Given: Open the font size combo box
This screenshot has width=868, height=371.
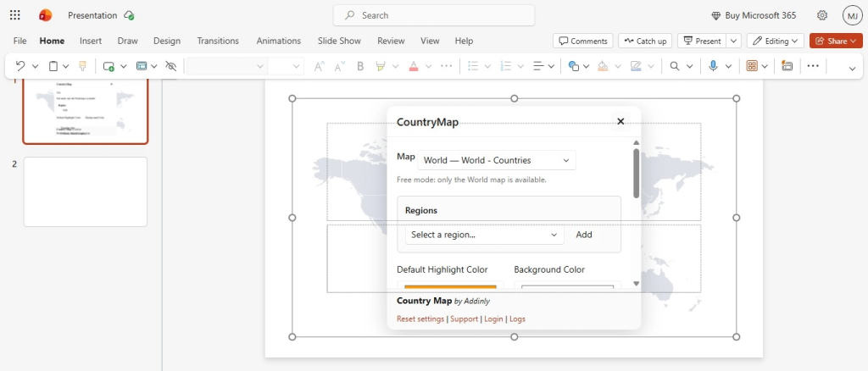Looking at the screenshot, I should tap(286, 66).
